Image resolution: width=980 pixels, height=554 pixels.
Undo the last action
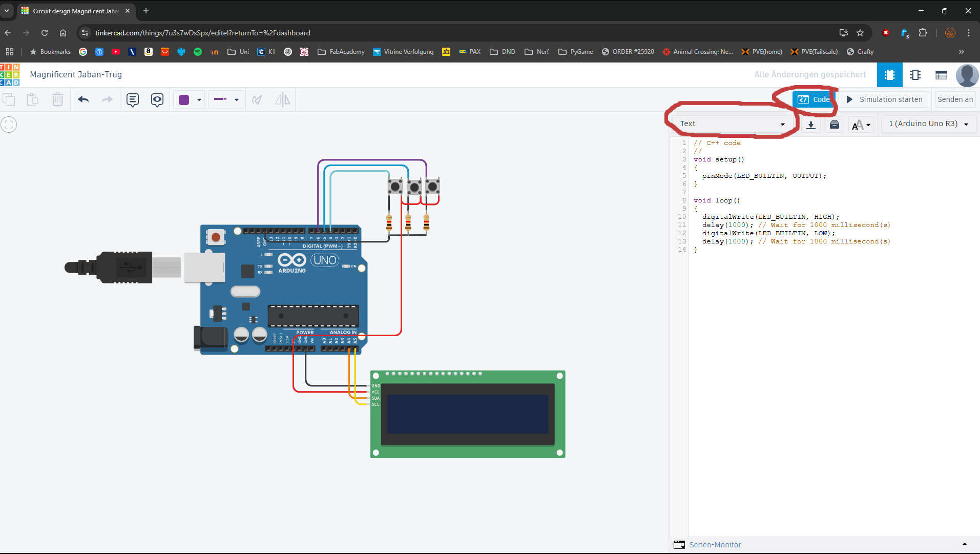[x=84, y=99]
